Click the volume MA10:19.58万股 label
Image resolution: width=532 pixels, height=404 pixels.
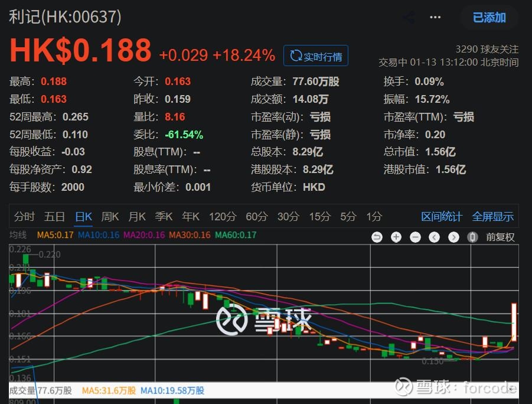pyautogui.click(x=172, y=390)
